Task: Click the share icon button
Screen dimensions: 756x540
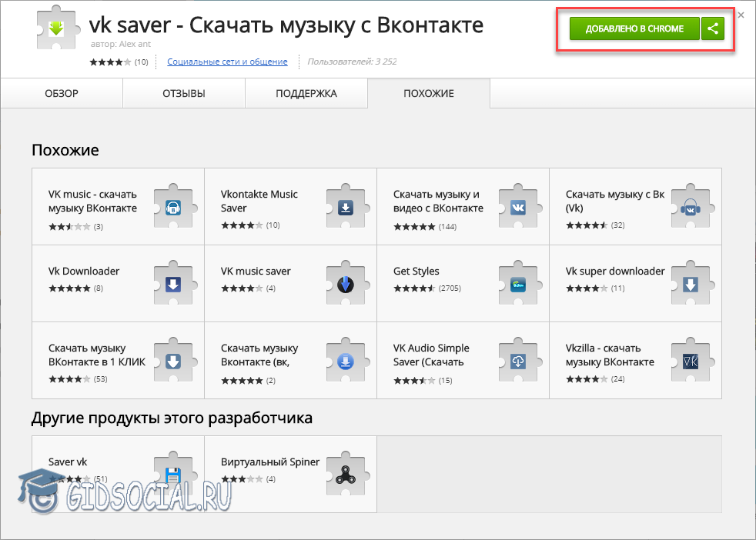Action: point(713,29)
